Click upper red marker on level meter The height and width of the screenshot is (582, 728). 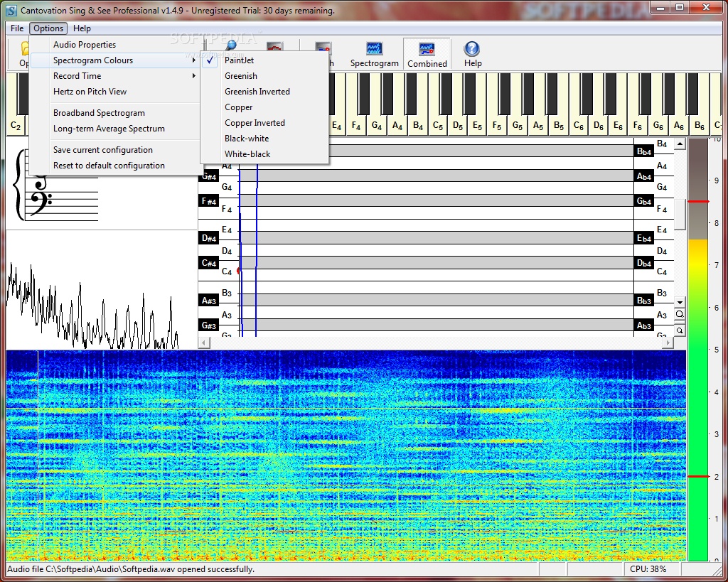(x=698, y=201)
